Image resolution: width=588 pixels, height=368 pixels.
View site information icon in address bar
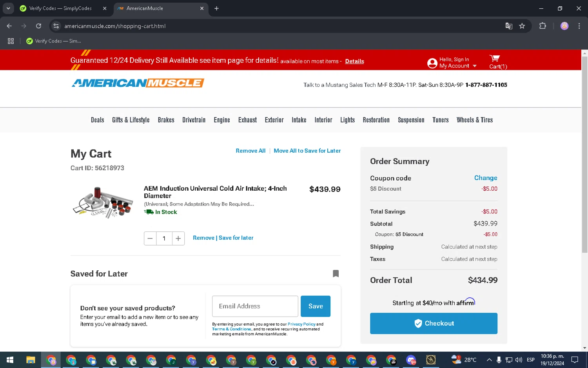pyautogui.click(x=56, y=26)
